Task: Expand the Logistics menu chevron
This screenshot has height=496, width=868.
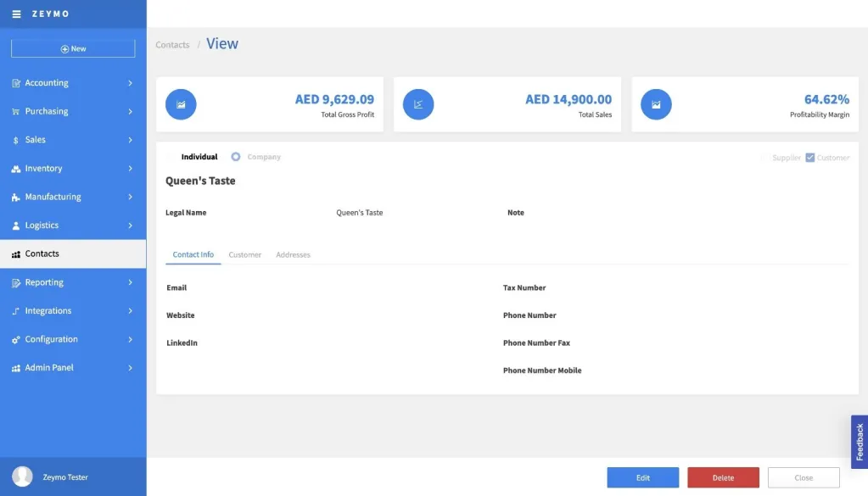Action: tap(131, 226)
